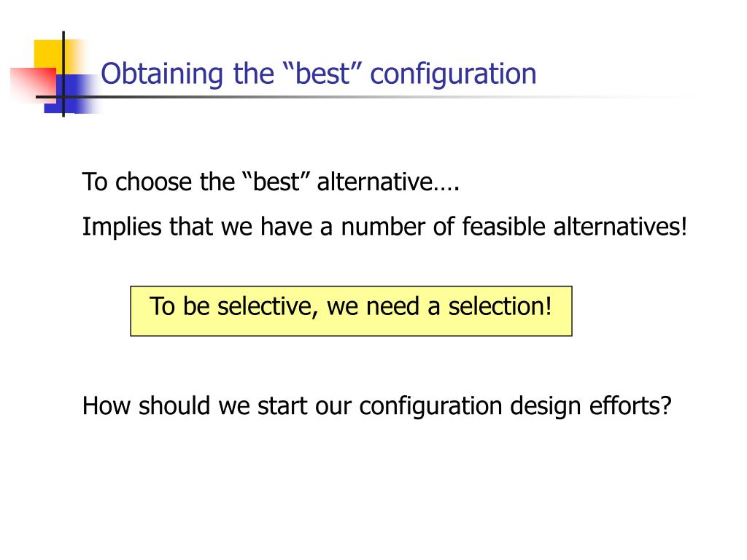Screen dimensions: 747x560
Task: Click the word "configuration" in the bottom question
Action: click(430, 407)
